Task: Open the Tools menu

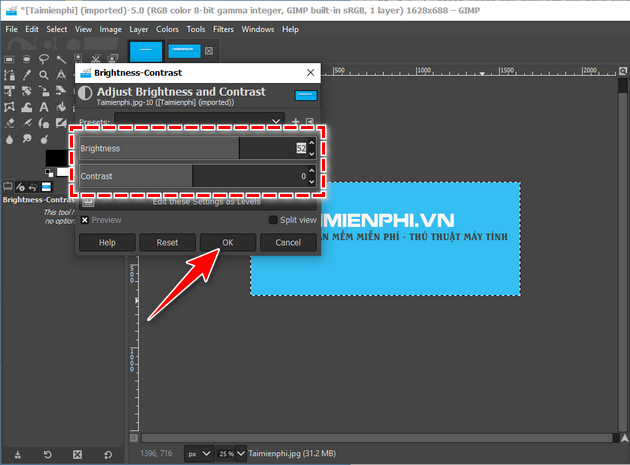Action: pyautogui.click(x=196, y=29)
